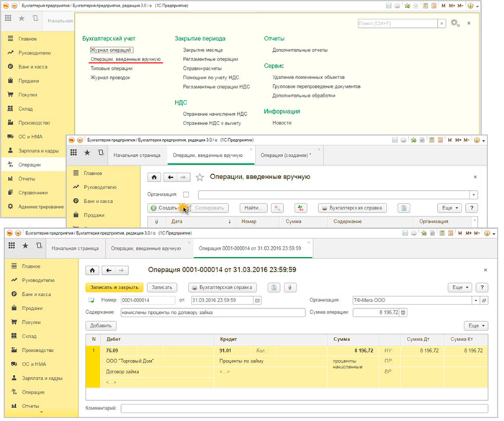The image size is (504, 421).
Task: Open favorites star in top window toolbar
Action: pyautogui.click(x=22, y=19)
